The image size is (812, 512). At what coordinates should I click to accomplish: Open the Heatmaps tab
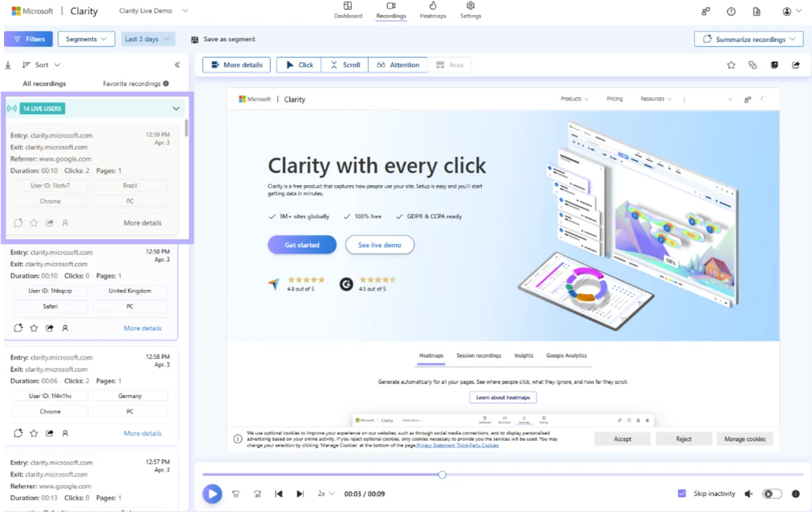click(x=433, y=10)
